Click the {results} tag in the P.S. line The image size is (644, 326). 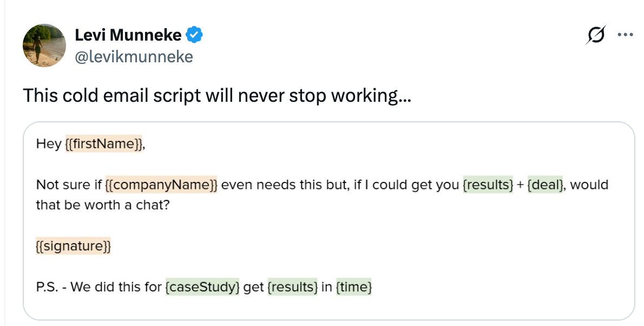pyautogui.click(x=292, y=288)
